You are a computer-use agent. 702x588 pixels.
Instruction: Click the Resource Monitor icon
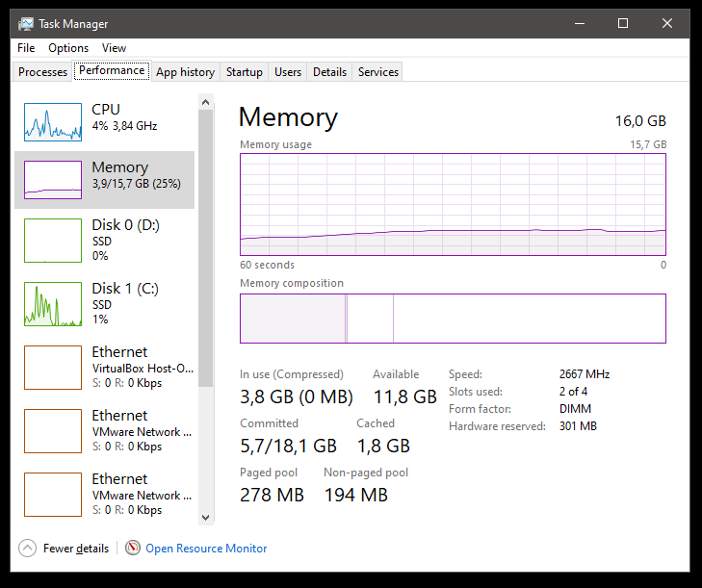pyautogui.click(x=133, y=548)
